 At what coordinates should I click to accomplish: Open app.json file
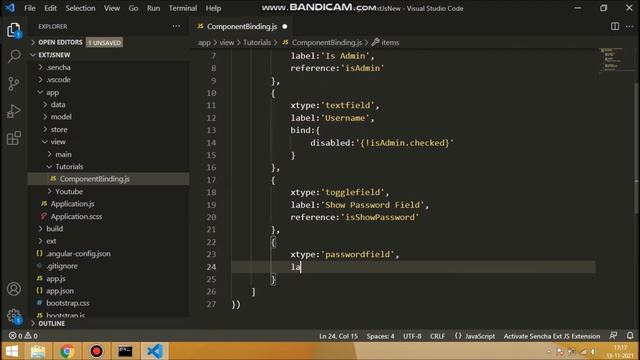(x=60, y=291)
